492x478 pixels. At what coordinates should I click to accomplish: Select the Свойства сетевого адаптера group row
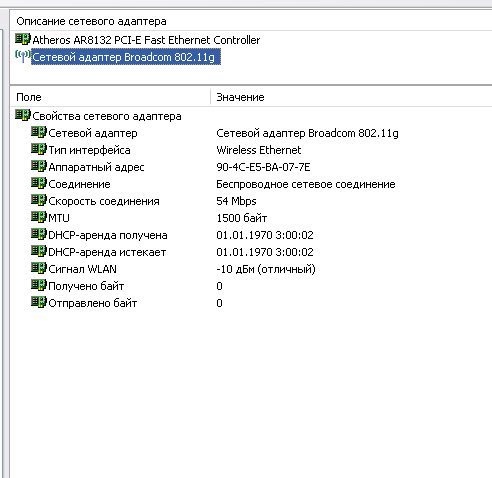[107, 116]
